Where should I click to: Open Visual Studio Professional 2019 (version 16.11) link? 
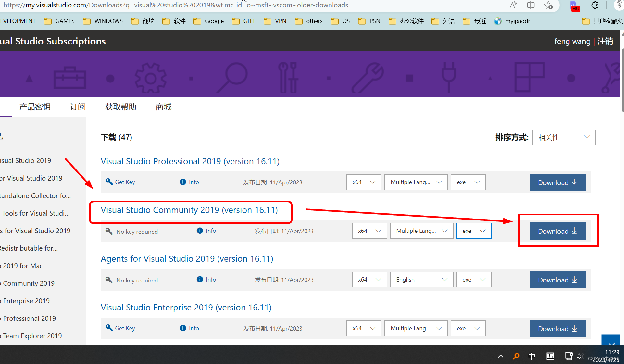pyautogui.click(x=190, y=161)
